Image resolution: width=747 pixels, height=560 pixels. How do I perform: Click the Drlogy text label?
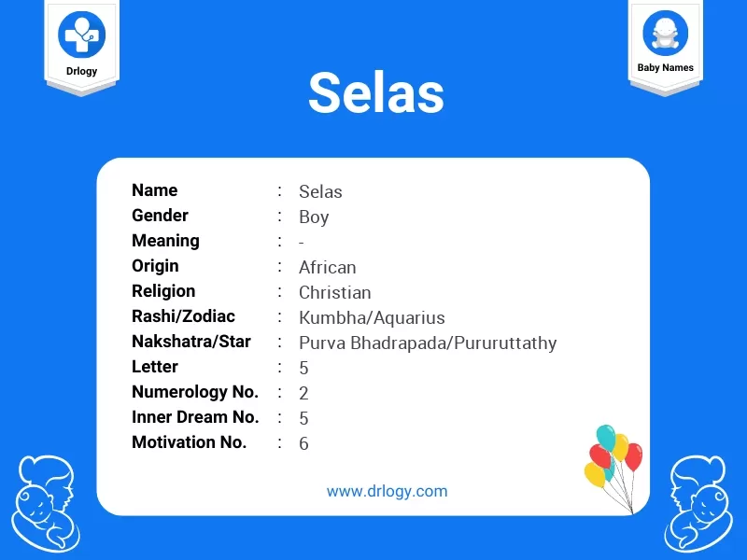click(81, 71)
